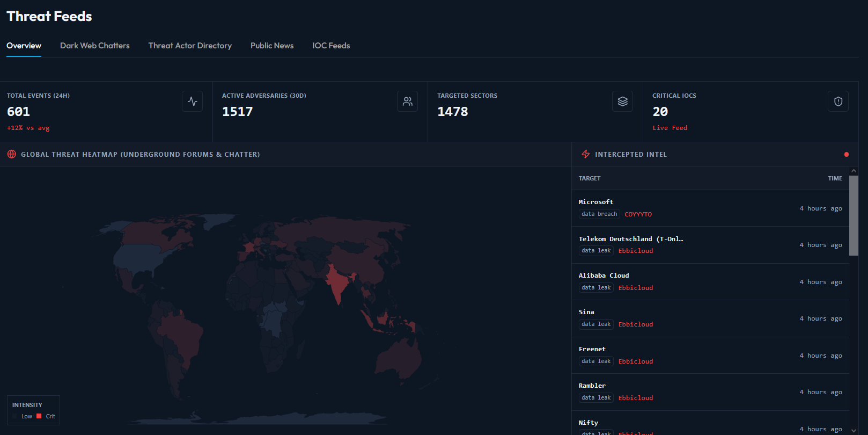Click the 4 hours ago time for Microsoft
Viewport: 868px width, 435px height.
pos(820,208)
